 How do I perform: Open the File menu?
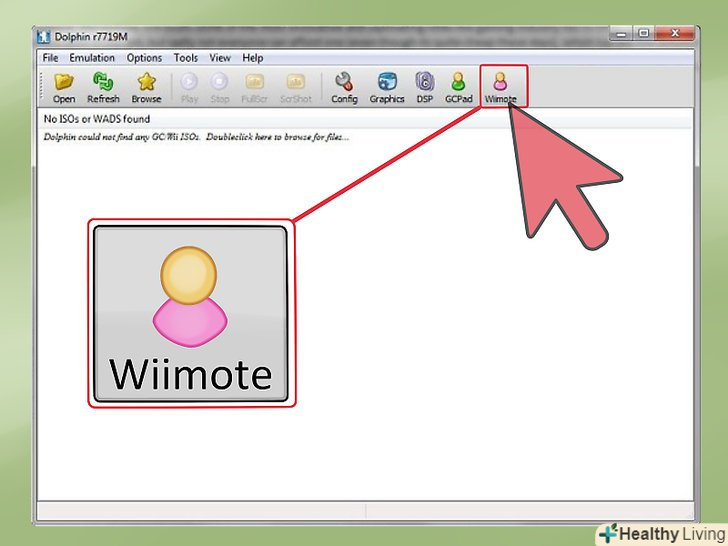[x=51, y=58]
